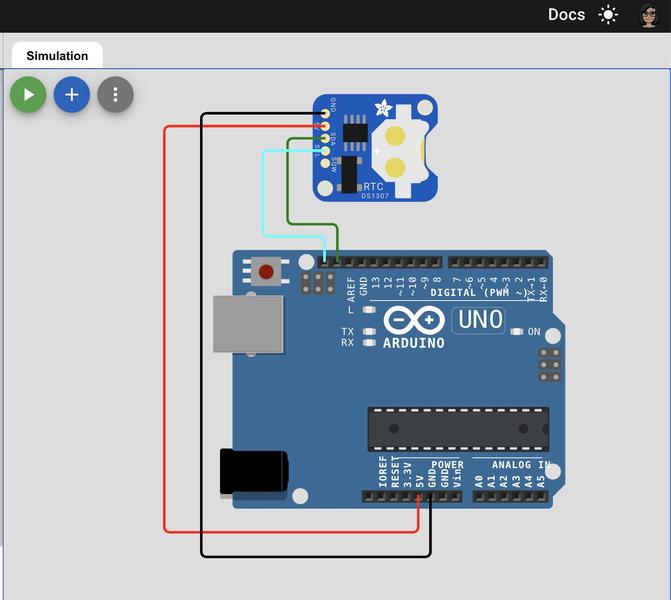Screen dimensions: 671x600
Task: Open the user profile avatar menu
Action: coord(649,16)
